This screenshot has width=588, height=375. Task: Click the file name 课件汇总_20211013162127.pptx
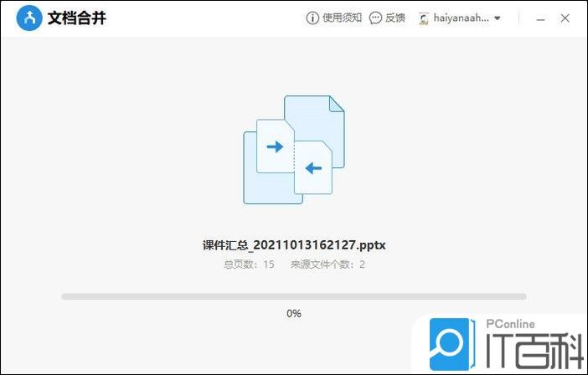click(294, 245)
